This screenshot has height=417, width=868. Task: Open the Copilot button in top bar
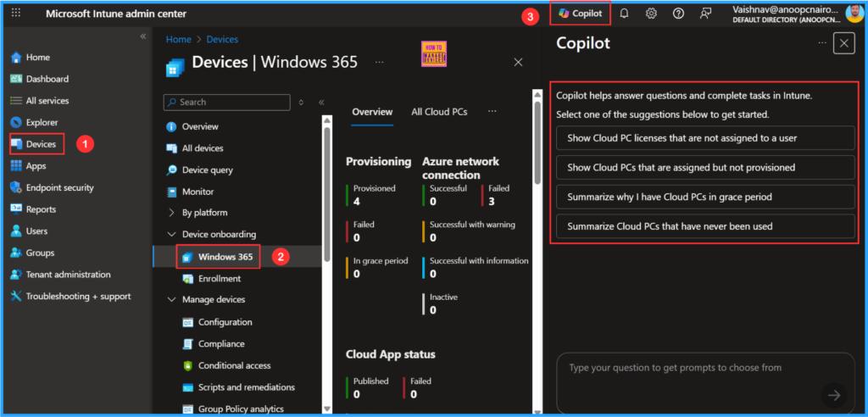pos(580,14)
